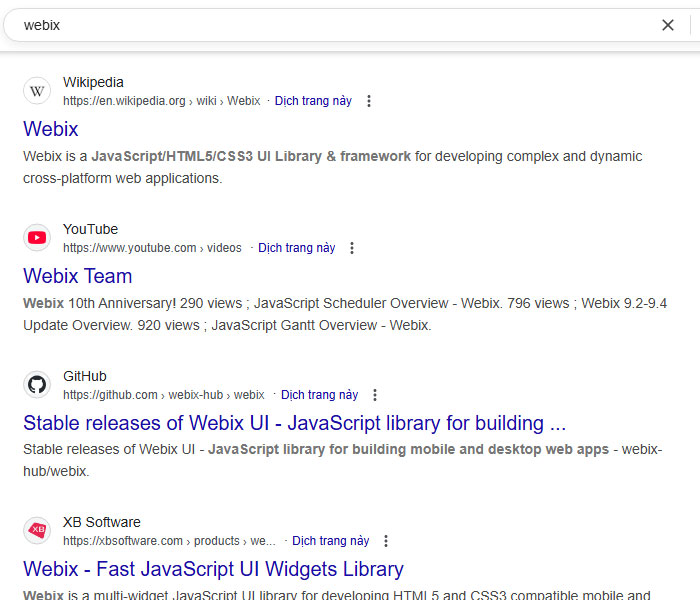Click the github.com › webix-hub › webix URL
The image size is (700, 600).
pos(164,395)
